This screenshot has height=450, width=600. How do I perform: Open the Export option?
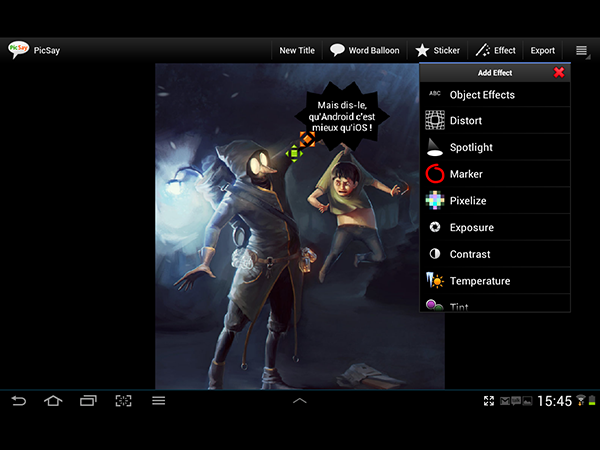pos(542,51)
